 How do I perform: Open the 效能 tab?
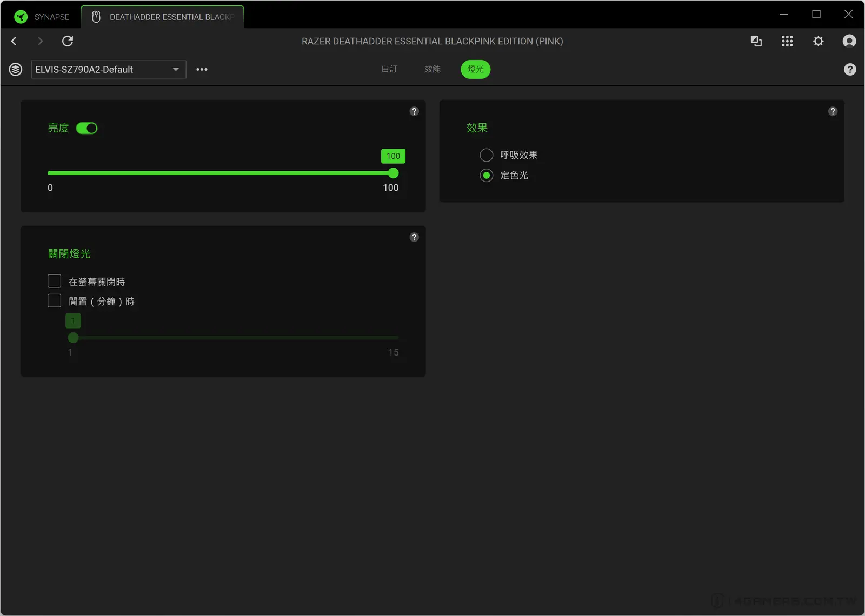432,69
